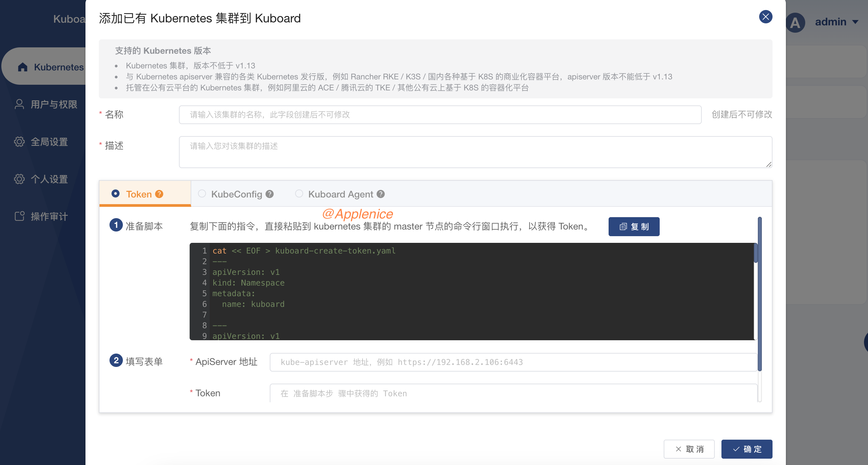The image size is (868, 465).
Task: Click code line 'kind: Namespace'
Action: pyautogui.click(x=248, y=283)
